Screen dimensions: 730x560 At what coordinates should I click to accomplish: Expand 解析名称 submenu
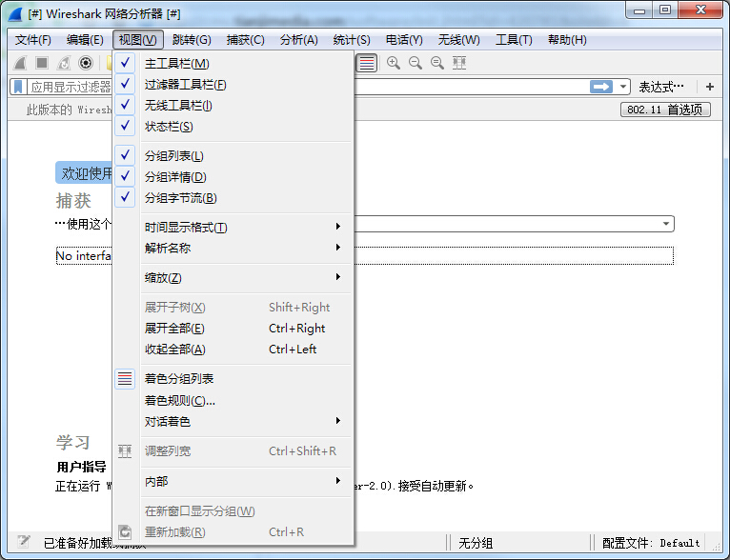coord(233,248)
